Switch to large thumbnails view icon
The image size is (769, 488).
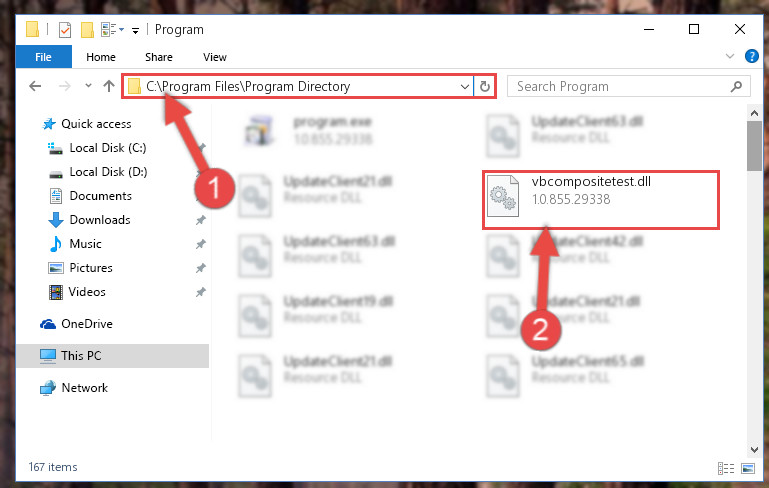748,468
